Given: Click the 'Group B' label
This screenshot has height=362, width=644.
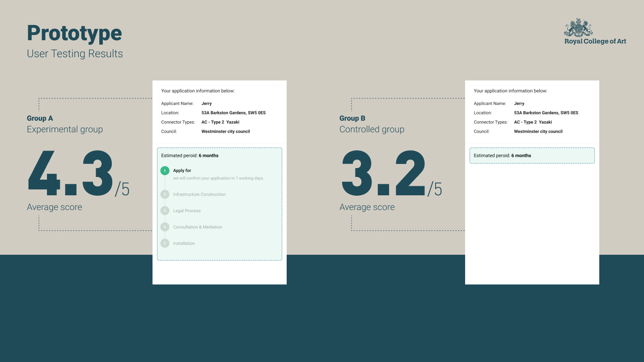Looking at the screenshot, I should pyautogui.click(x=352, y=118).
